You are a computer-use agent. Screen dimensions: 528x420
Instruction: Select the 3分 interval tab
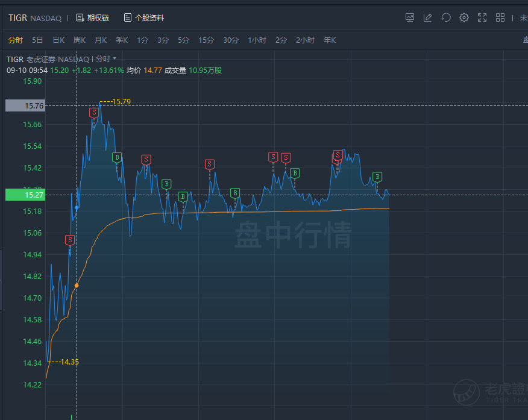tap(163, 40)
